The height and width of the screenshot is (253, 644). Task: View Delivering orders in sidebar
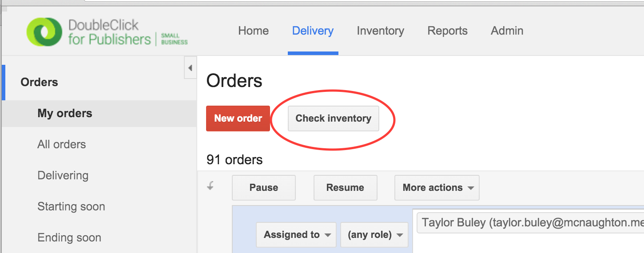63,175
